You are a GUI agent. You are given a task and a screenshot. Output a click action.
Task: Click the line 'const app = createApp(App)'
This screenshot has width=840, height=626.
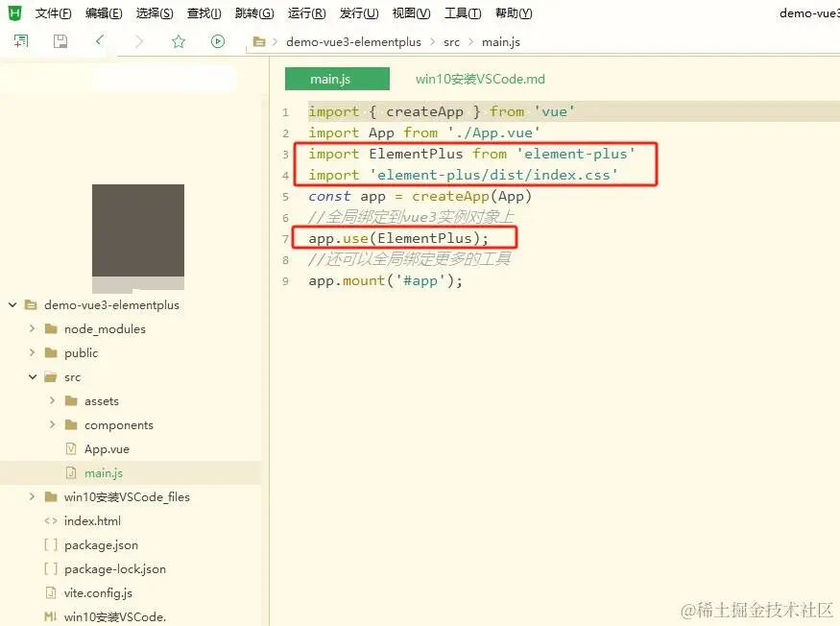click(420, 196)
